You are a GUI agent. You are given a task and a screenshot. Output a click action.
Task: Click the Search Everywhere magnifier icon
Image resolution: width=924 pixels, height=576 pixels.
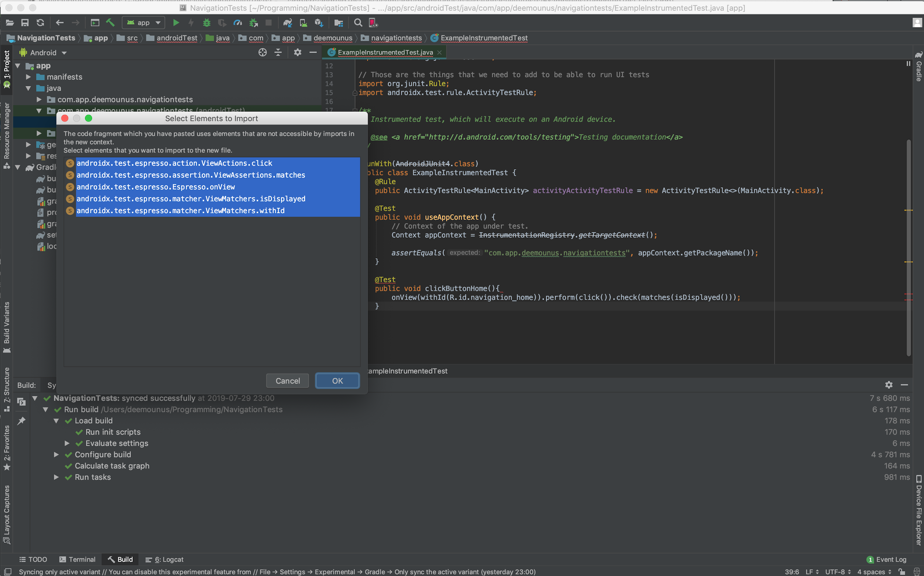pyautogui.click(x=358, y=23)
